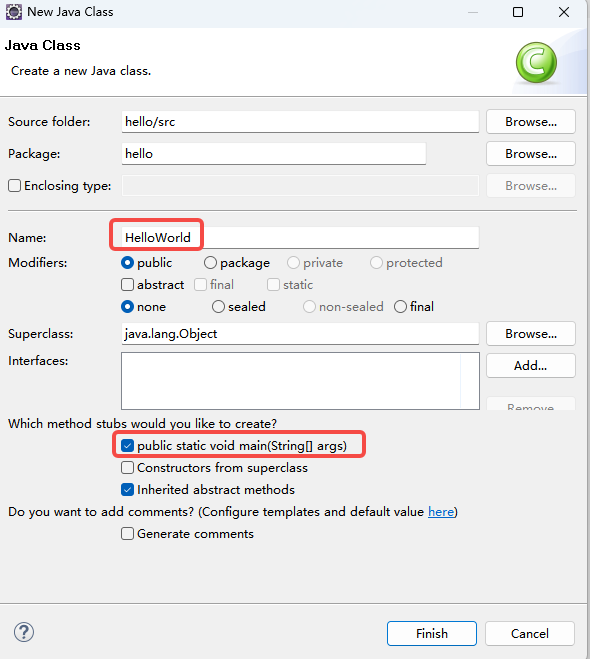Select the package modifier radio button
Screen dimensions: 590x659
(210, 263)
